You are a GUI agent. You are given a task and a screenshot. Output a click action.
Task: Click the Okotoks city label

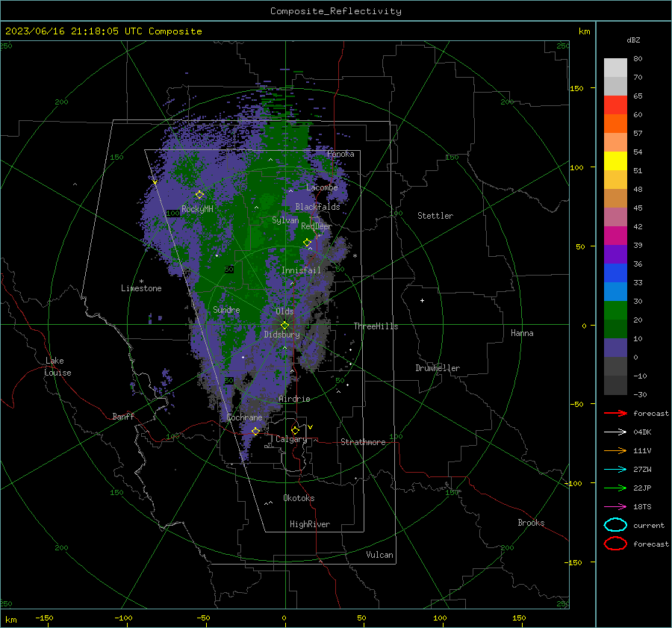click(x=299, y=498)
